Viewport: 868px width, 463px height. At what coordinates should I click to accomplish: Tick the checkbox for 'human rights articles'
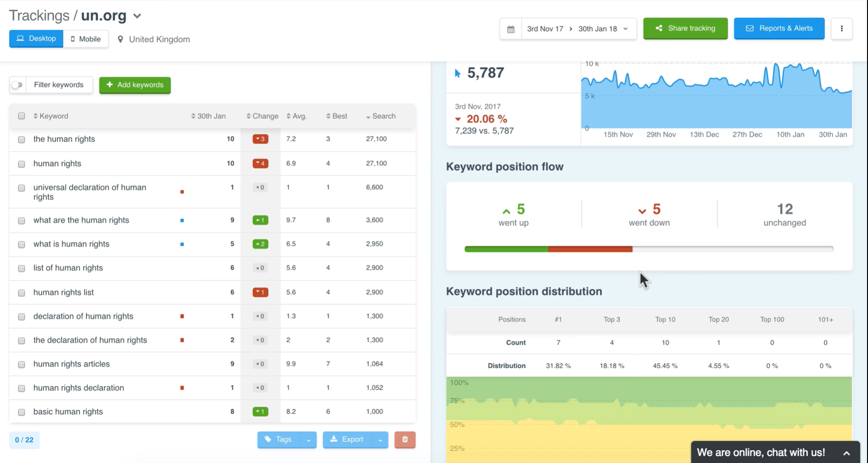tap(22, 365)
